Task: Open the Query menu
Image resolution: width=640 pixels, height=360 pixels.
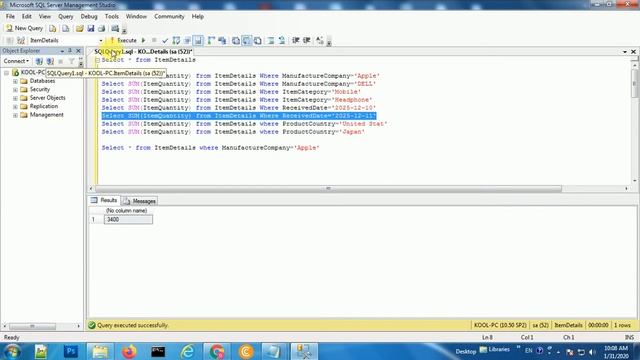Action: [x=65, y=16]
